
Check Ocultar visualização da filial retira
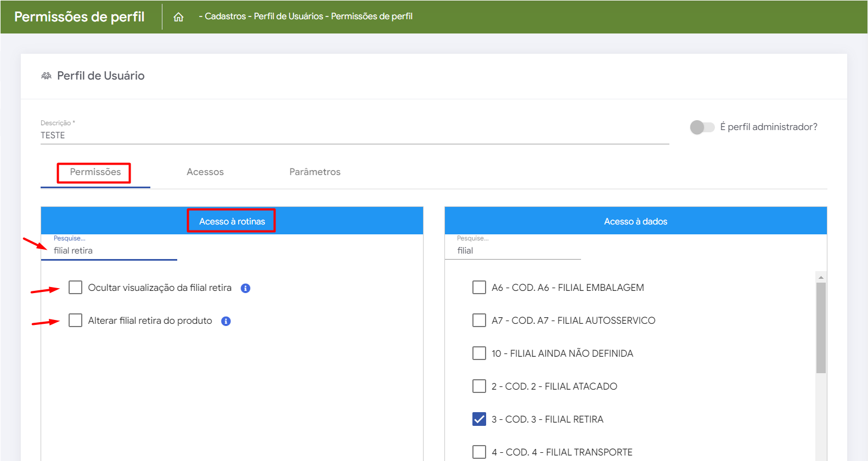(x=76, y=288)
